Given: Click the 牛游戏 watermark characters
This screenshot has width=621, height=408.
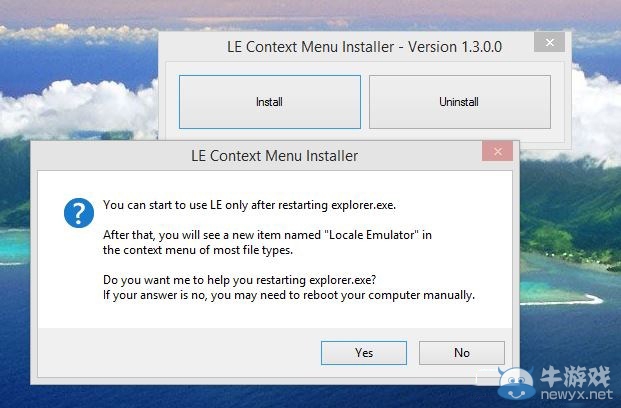Looking at the screenshot, I should 575,376.
